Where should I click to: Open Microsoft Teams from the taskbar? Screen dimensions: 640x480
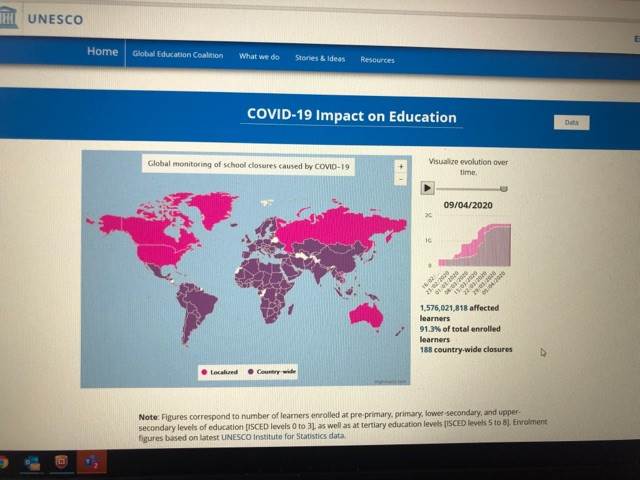pyautogui.click(x=91, y=462)
